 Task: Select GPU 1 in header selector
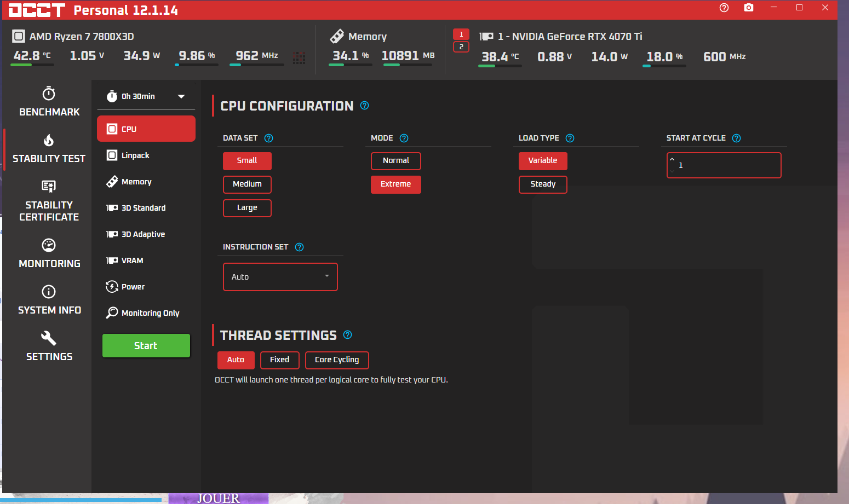(x=461, y=34)
